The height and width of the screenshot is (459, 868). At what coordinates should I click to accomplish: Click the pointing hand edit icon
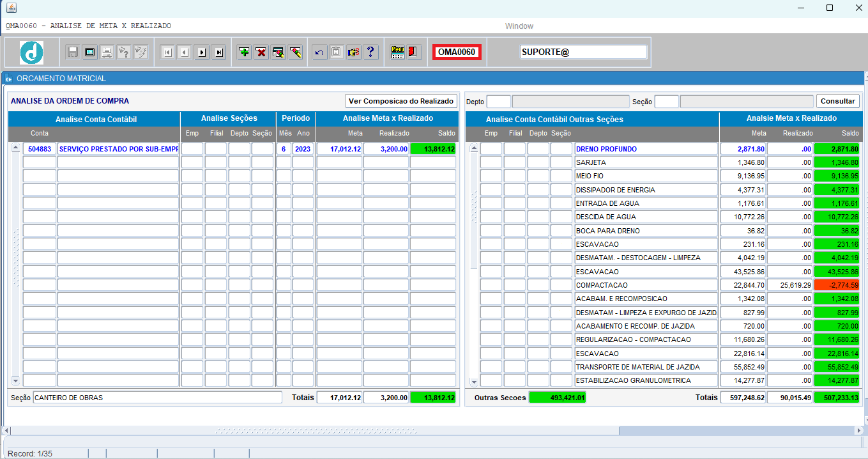point(354,52)
